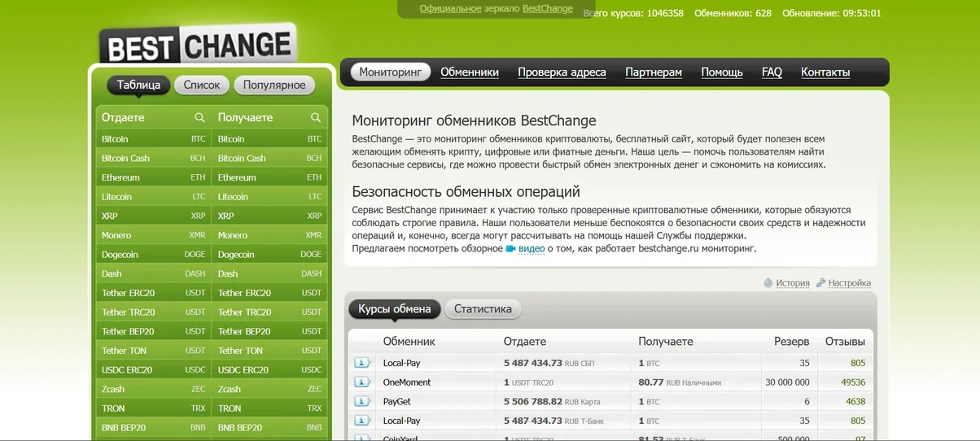The width and height of the screenshot is (980, 441).
Task: Click the reserve value 30 000 000
Action: [x=788, y=382]
